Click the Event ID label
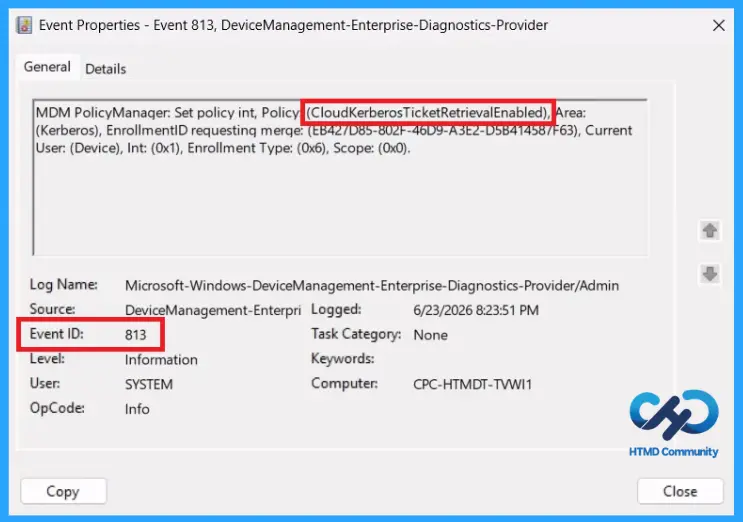743x522 pixels. click(56, 334)
